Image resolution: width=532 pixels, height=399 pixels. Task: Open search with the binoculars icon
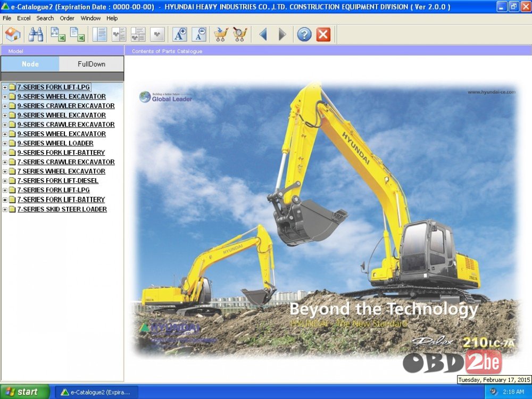(x=36, y=34)
